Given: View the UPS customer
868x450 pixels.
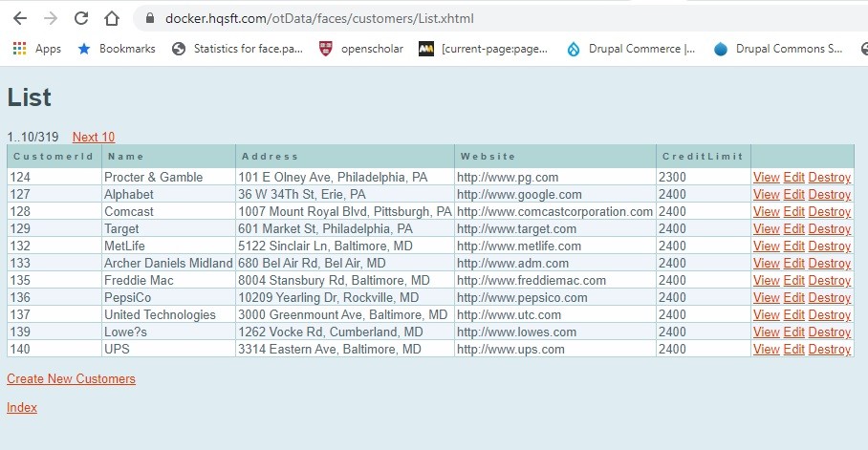Looking at the screenshot, I should [766, 349].
